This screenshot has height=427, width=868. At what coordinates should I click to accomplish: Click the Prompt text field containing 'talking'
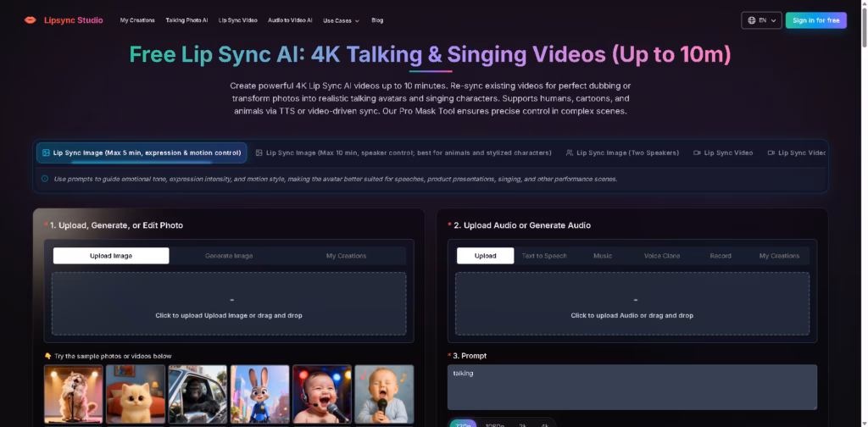pyautogui.click(x=632, y=387)
